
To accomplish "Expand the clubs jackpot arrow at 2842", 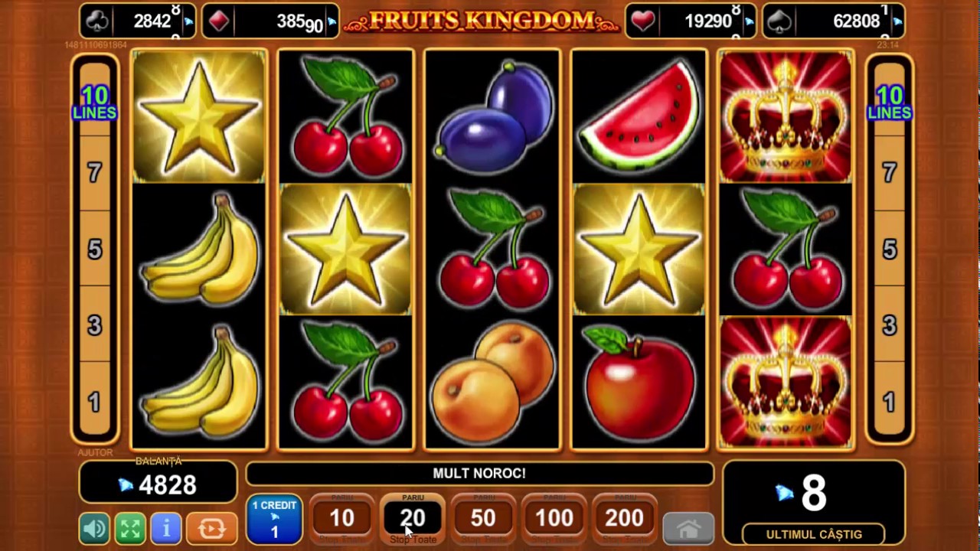I will [188, 22].
